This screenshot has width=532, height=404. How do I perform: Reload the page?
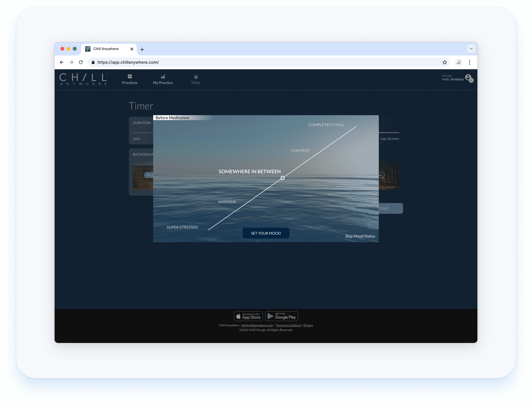(x=81, y=62)
